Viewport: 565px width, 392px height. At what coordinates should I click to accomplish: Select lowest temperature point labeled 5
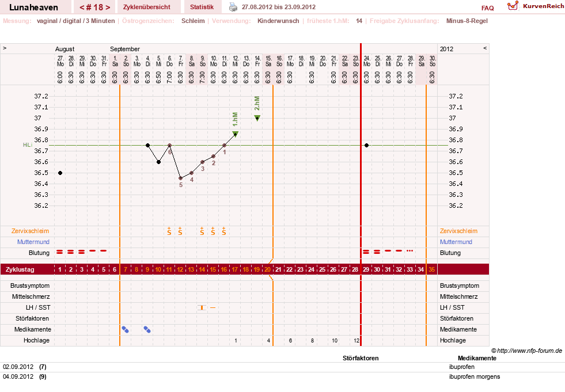pos(180,178)
